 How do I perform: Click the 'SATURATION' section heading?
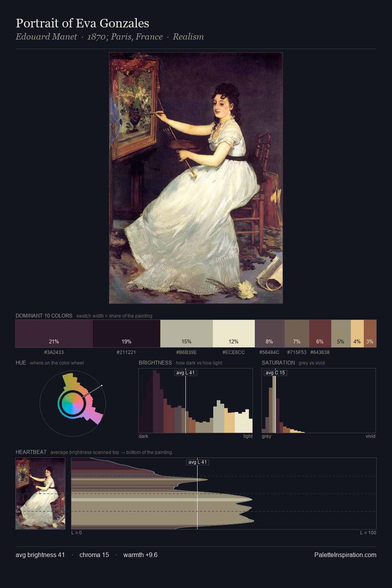click(278, 363)
